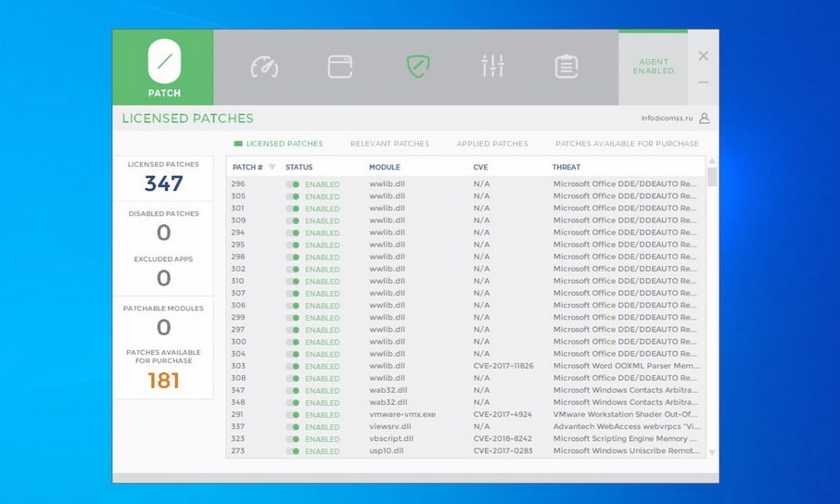Click viewsrv.dll module in row 337
Image resolution: width=840 pixels, height=504 pixels.
390,426
